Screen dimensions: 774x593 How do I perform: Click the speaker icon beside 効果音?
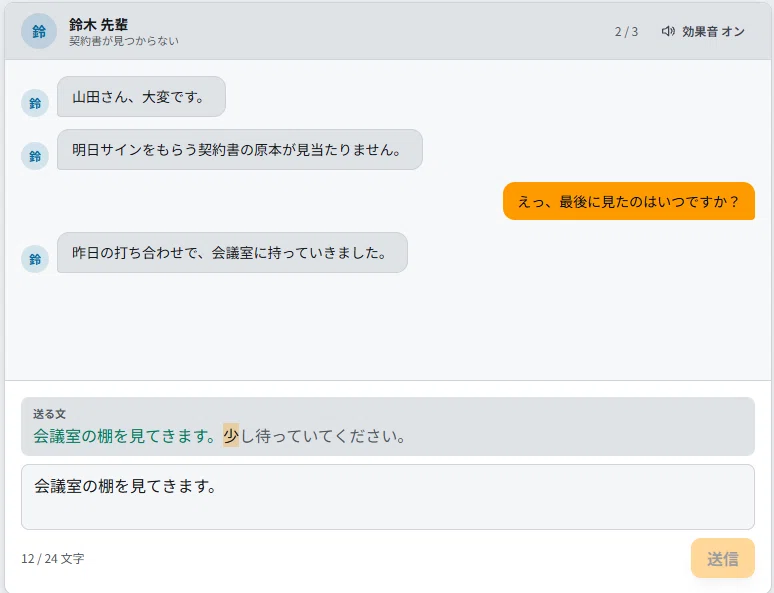668,32
